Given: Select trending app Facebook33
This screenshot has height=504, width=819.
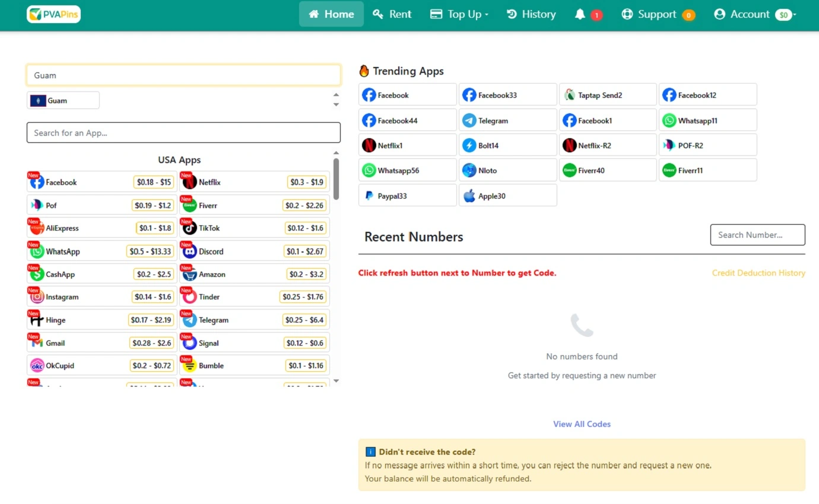Looking at the screenshot, I should (508, 95).
